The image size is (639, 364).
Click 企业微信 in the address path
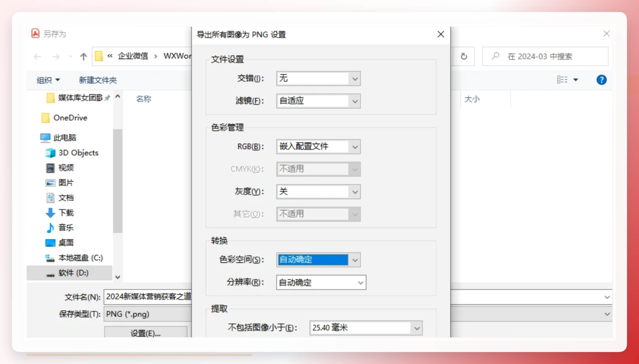133,56
